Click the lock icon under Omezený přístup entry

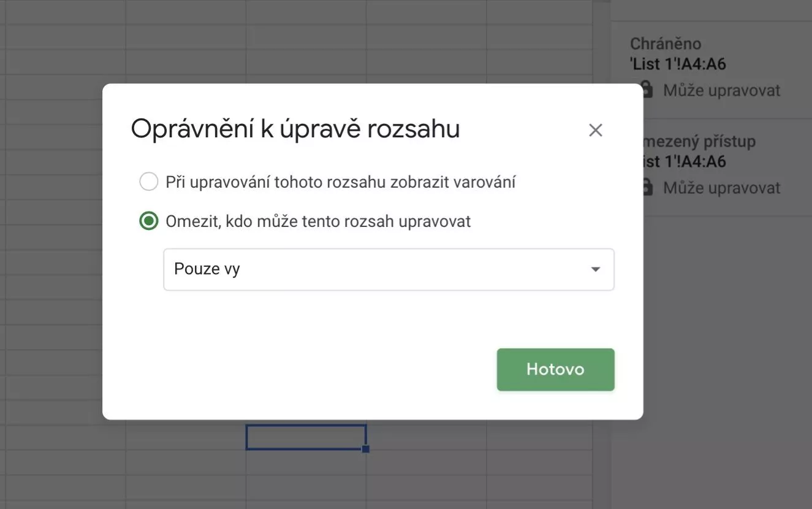647,187
